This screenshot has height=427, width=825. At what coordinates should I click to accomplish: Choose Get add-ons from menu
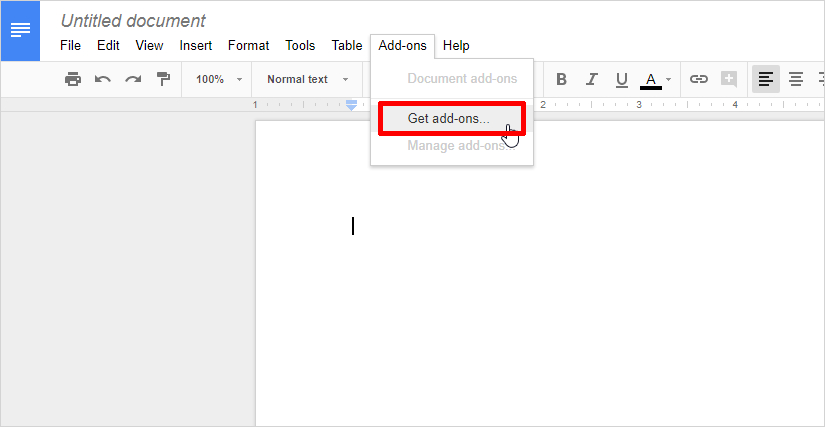click(x=449, y=118)
